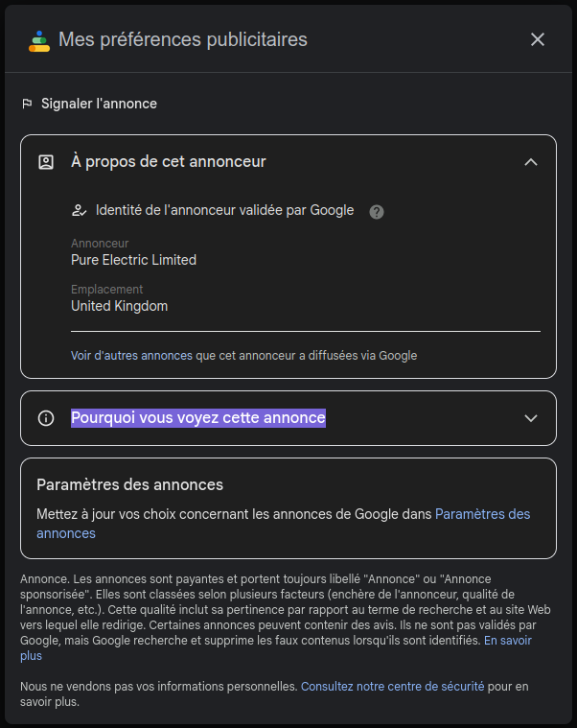Click the verified person checkmark icon
The height and width of the screenshot is (728, 577).
[x=80, y=211]
